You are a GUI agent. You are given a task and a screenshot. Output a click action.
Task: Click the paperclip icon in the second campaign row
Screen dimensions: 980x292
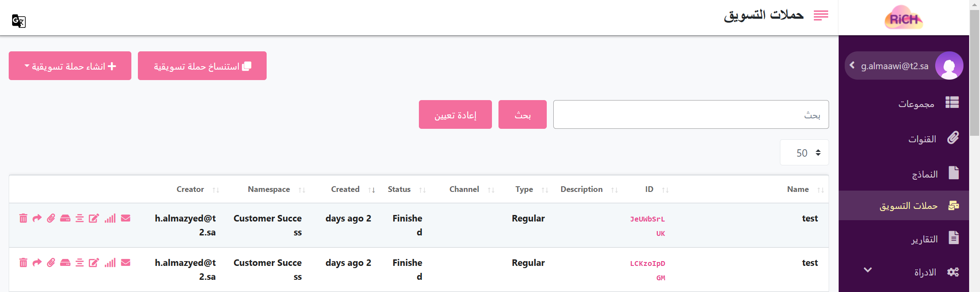(51, 262)
